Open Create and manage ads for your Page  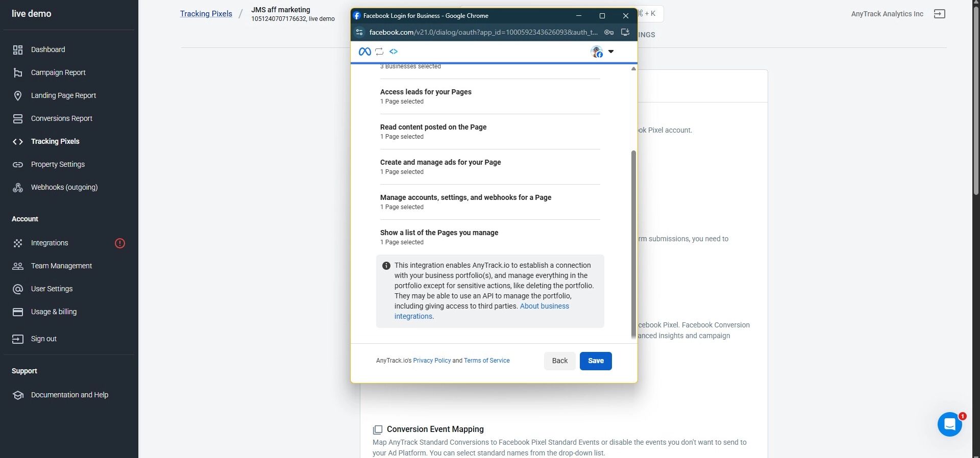[x=490, y=167]
